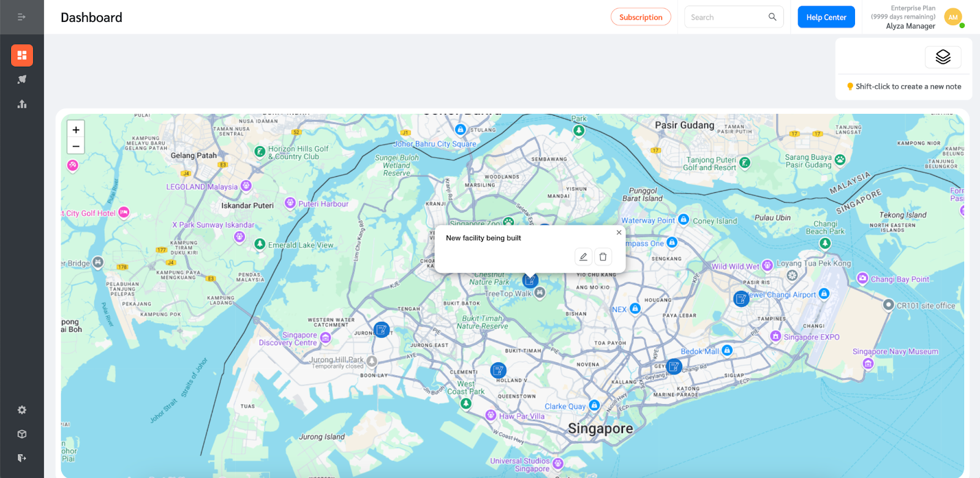Click the Singapore Navy Museum pin

(868, 364)
